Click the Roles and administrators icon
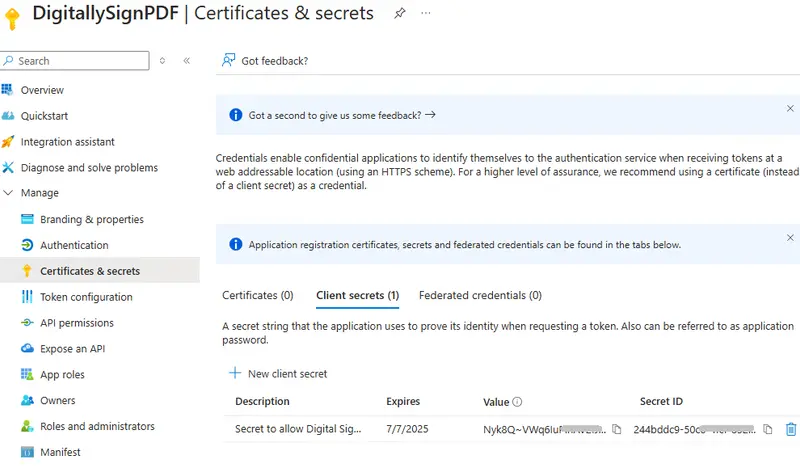800x468 pixels. [27, 426]
